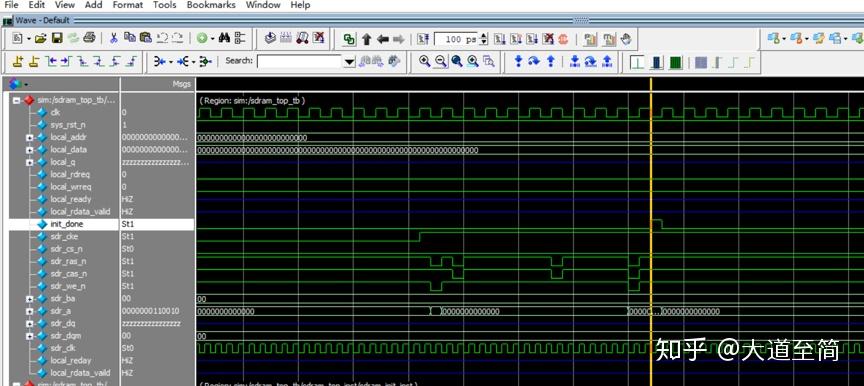Click the Save floppy disk icon
Screen dimensions: 864x386
(57, 38)
